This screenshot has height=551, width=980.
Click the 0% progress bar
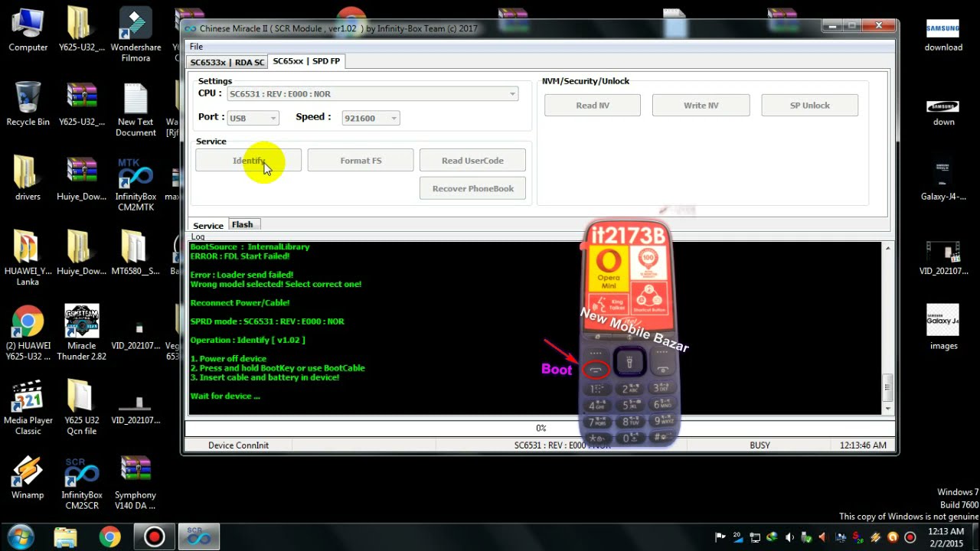(x=541, y=429)
